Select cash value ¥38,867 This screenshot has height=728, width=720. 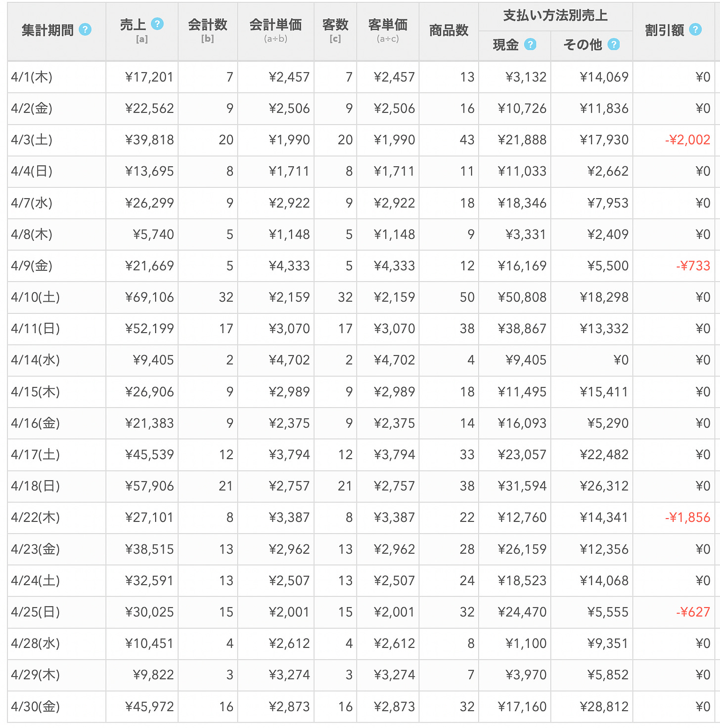pos(522,329)
